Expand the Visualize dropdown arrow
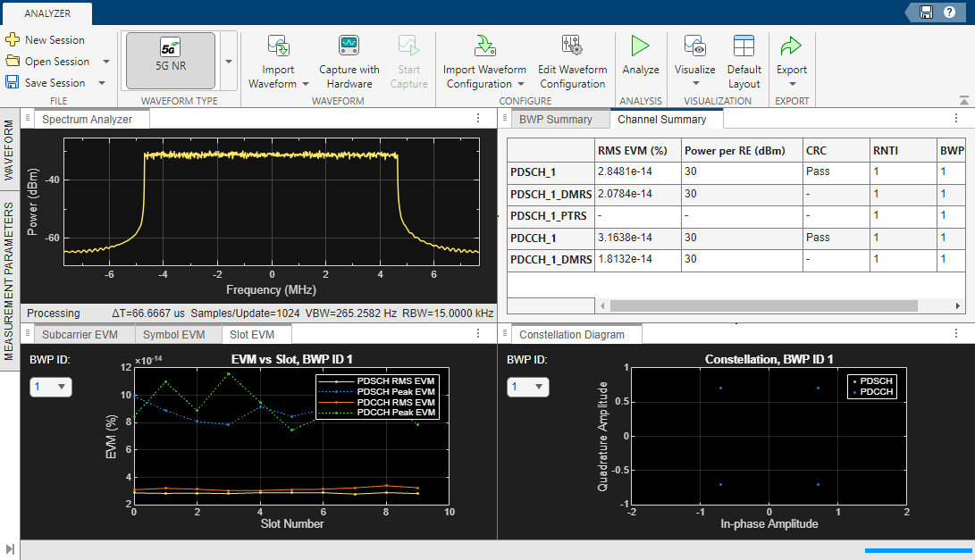Image resolution: width=975 pixels, height=560 pixels. pyautogui.click(x=694, y=81)
